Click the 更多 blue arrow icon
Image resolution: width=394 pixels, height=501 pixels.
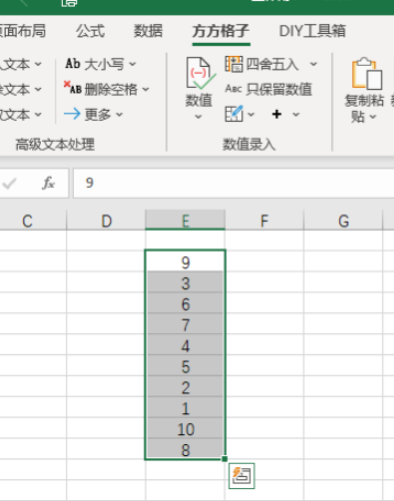(x=72, y=114)
